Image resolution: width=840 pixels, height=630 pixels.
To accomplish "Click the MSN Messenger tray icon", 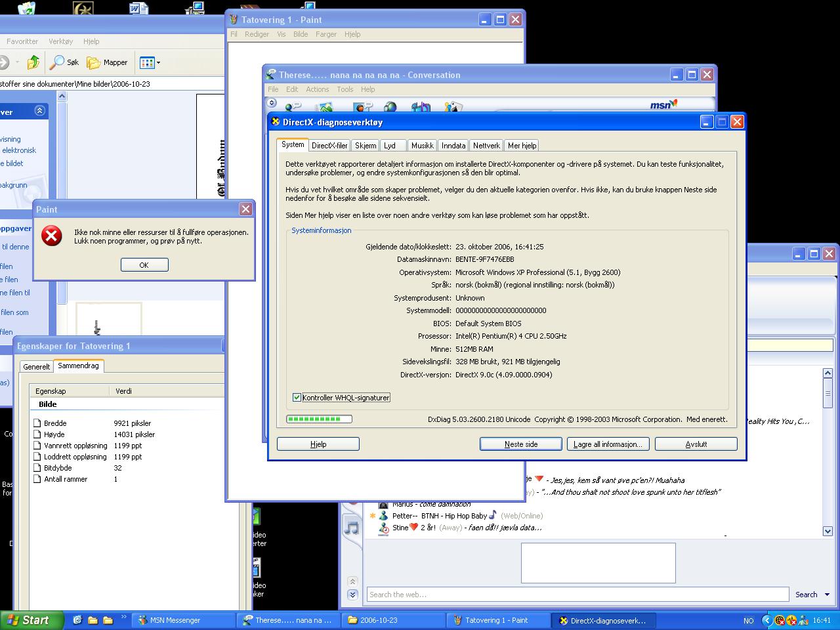I will coord(803,620).
